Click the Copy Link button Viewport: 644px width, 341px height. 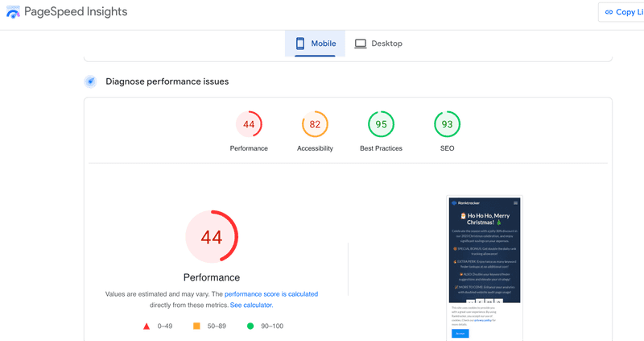[621, 12]
